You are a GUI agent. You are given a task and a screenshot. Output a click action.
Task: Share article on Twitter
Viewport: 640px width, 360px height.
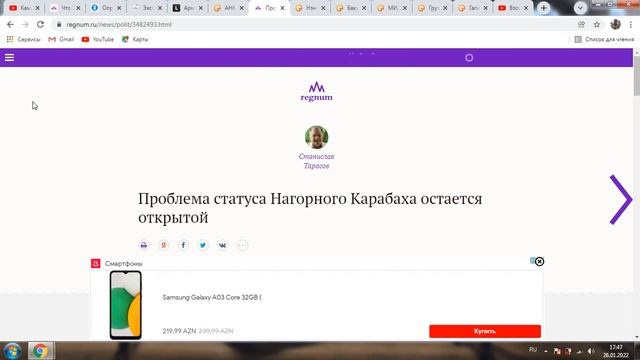pyautogui.click(x=203, y=245)
